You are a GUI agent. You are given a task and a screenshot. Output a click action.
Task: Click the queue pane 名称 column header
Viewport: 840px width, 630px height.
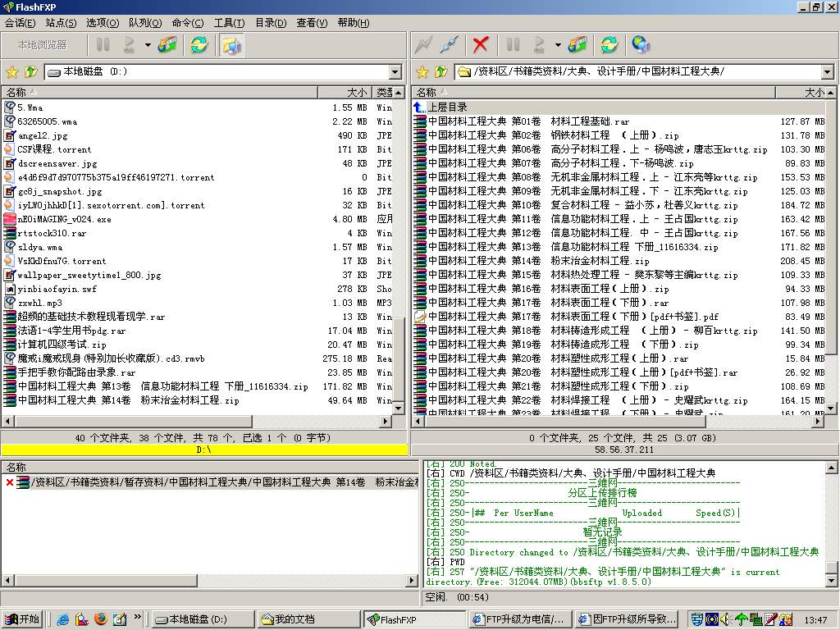(210, 467)
